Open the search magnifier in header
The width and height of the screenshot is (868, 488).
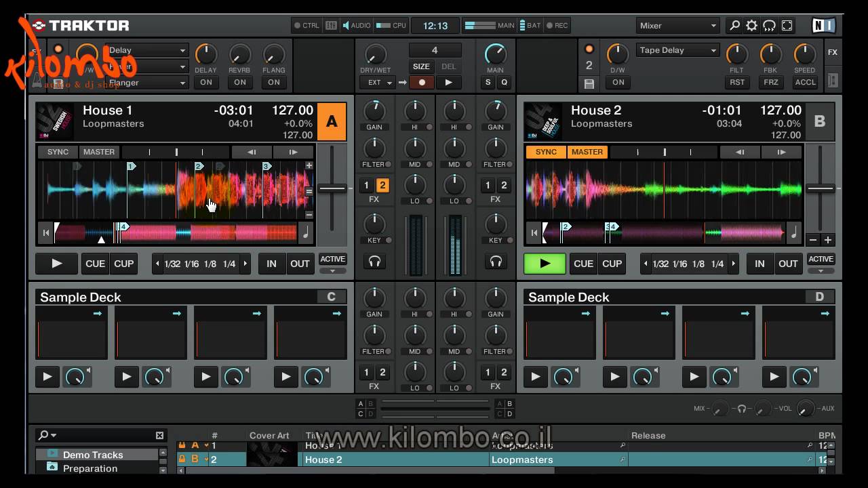[734, 26]
